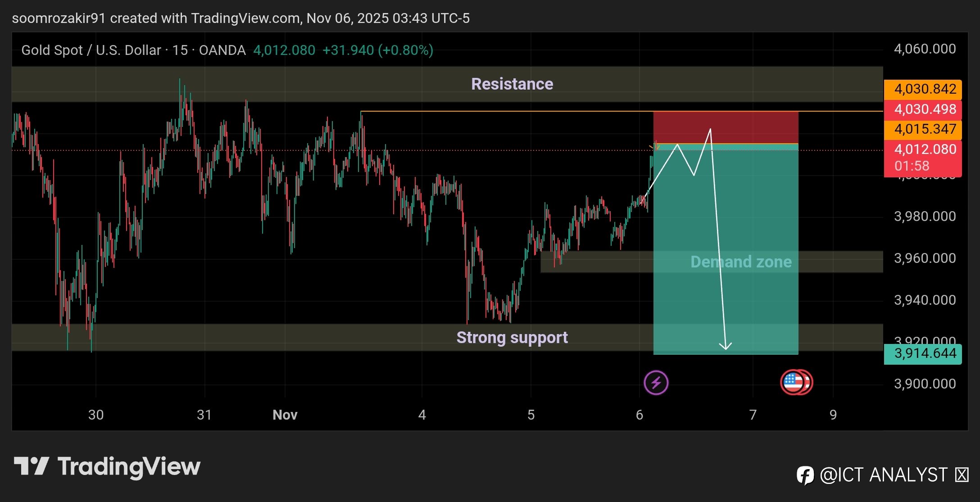980x502 pixels.
Task: Click the purple lightning bolt event icon
Action: [656, 383]
